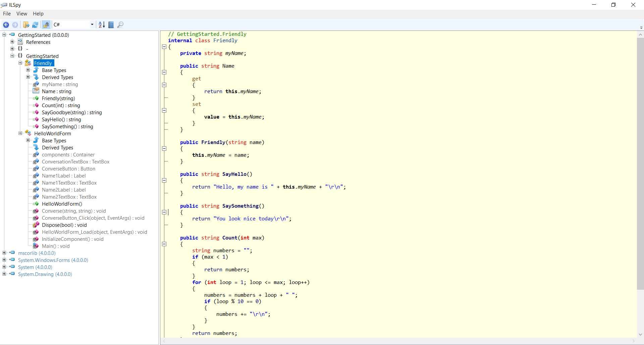Click the toolbar overflow arrow at far right
Image resolution: width=644 pixels, height=345 pixels.
point(641,27)
